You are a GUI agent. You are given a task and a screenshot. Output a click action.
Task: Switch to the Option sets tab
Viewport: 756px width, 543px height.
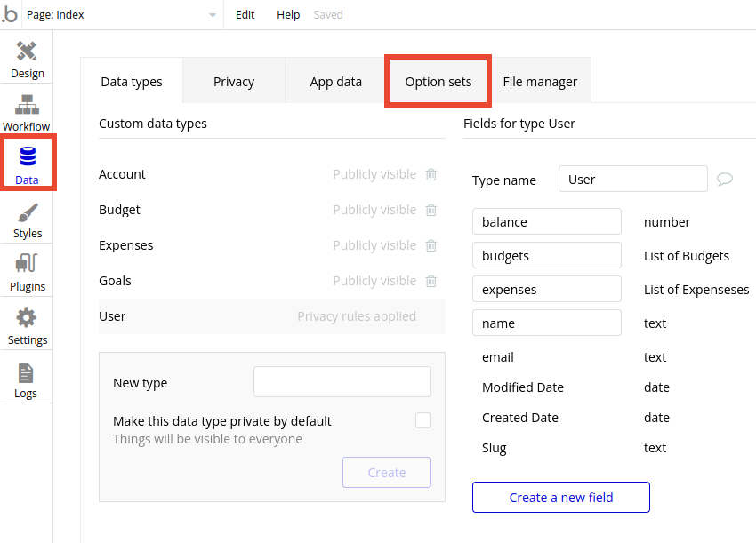coord(438,81)
